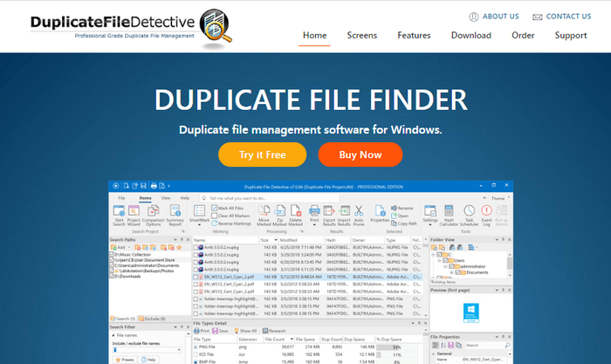Open Properties for the selected file
Image resolution: width=611 pixels, height=364 pixels.
pos(380,214)
